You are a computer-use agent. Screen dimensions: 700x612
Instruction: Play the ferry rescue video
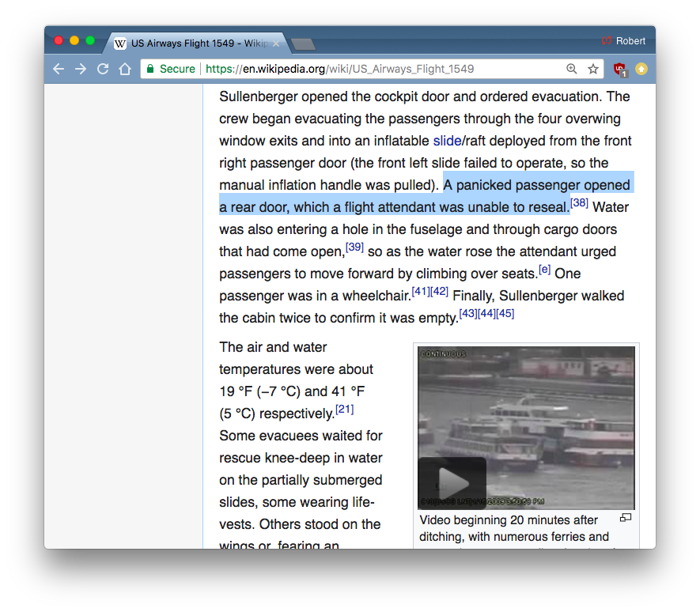coord(452,482)
